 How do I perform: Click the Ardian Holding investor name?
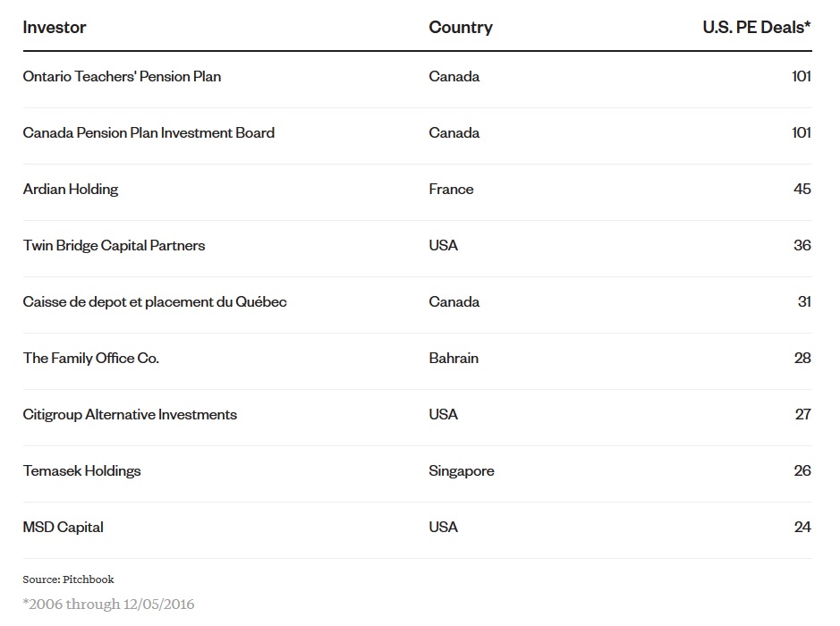[71, 190]
